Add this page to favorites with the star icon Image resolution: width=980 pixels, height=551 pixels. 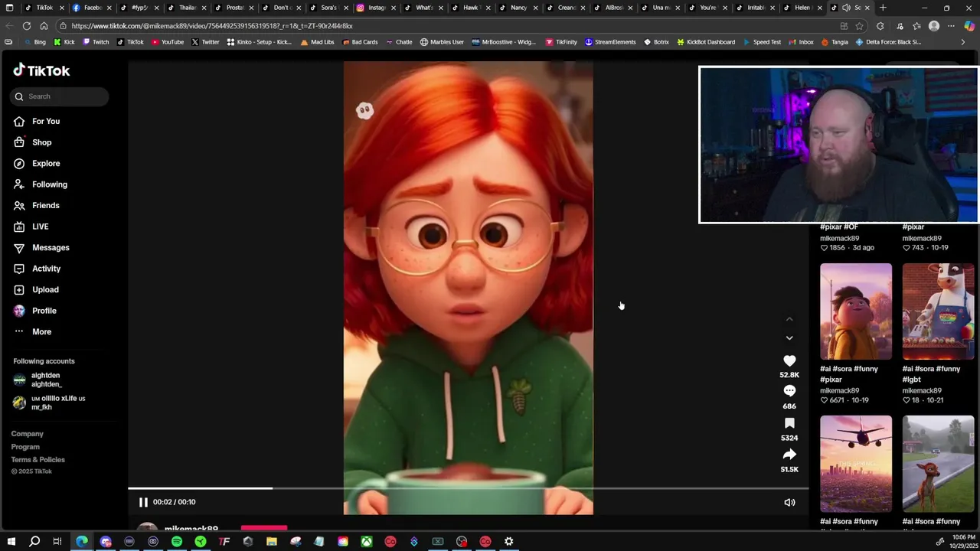859,26
